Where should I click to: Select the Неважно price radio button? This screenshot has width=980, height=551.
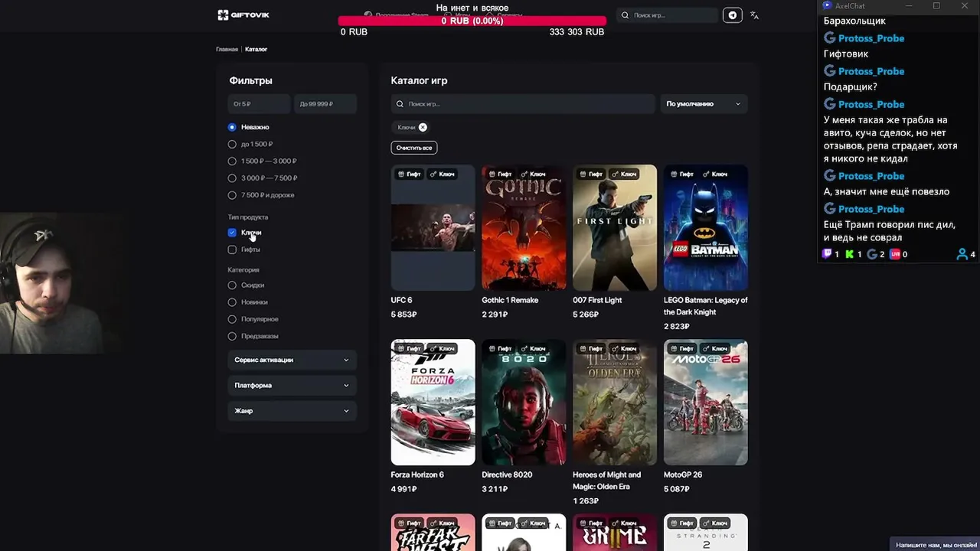232,127
